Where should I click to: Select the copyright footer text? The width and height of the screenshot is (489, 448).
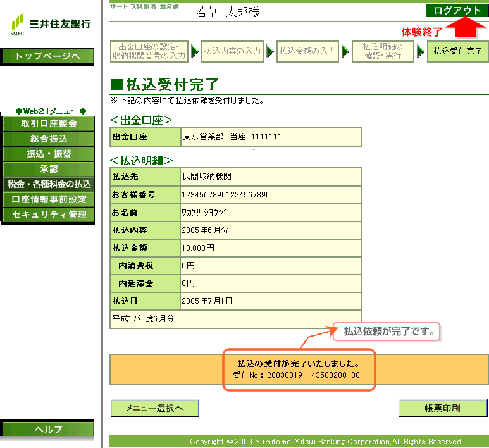click(325, 442)
